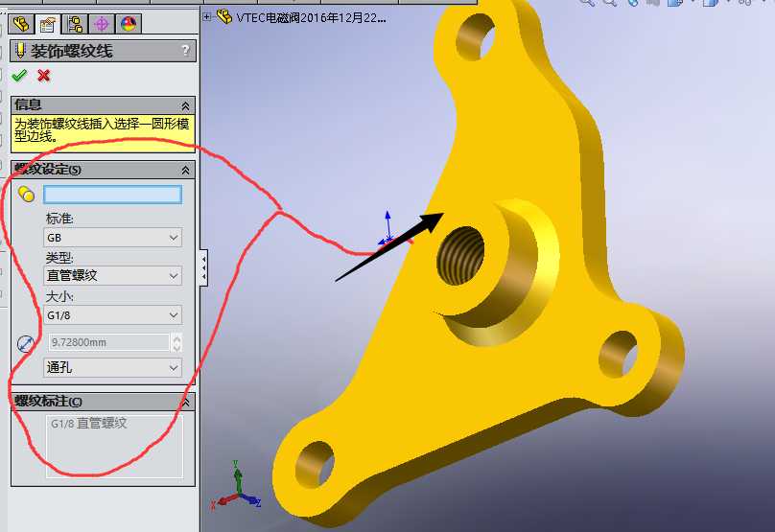The width and height of the screenshot is (775, 532).
Task: Collapse the 螺纹标注 section
Action: (x=185, y=403)
